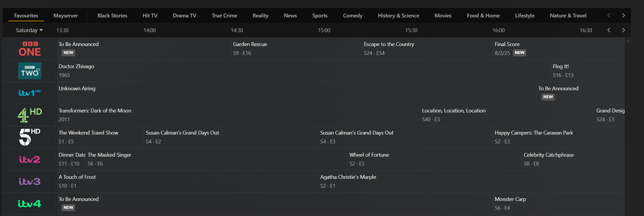This screenshot has width=644, height=216.
Task: Open the partially visible Grand Designs listing
Action: click(x=610, y=115)
